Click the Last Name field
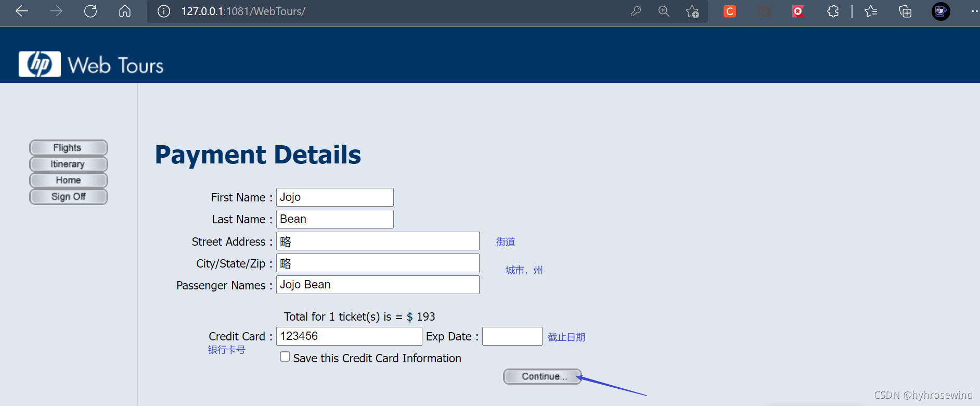 point(334,219)
